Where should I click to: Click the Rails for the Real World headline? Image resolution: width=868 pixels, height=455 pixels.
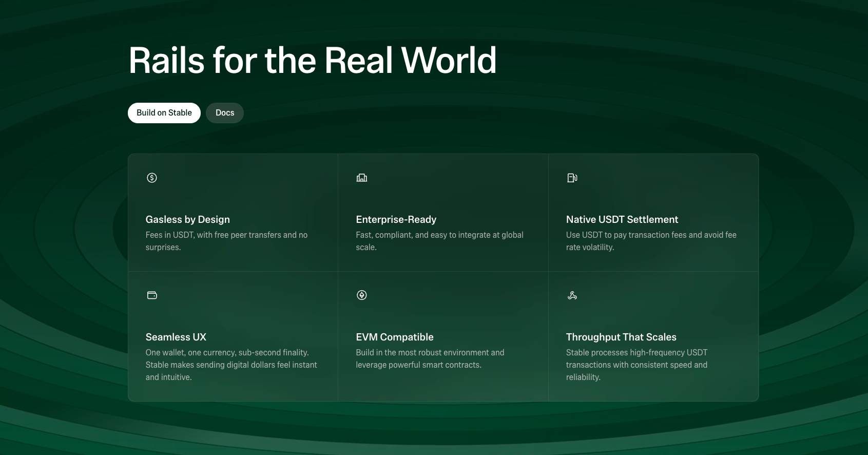[x=312, y=61]
